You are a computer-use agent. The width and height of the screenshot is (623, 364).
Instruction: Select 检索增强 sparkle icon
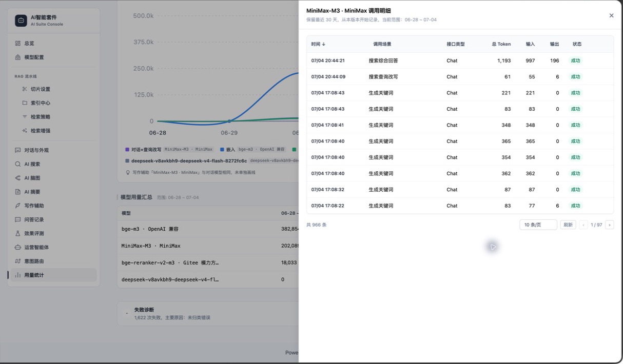pyautogui.click(x=25, y=131)
